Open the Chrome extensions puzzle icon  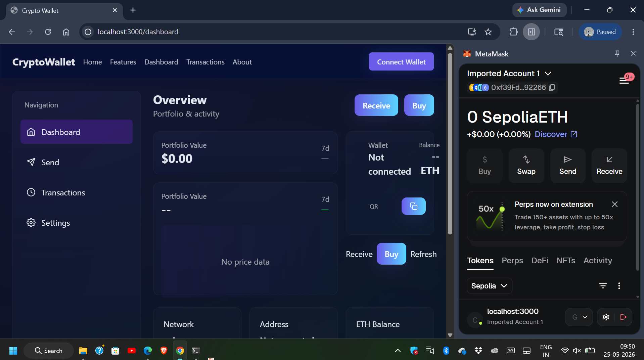[x=513, y=32]
